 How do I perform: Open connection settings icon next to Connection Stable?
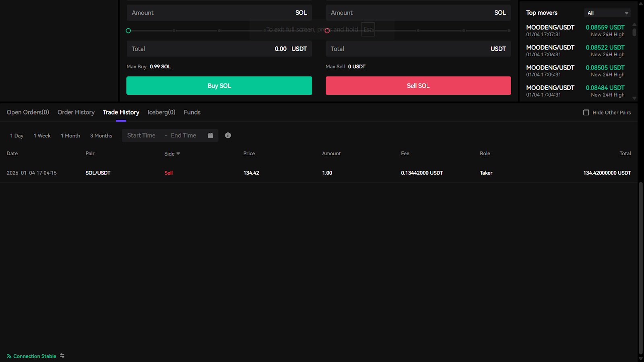point(62,356)
